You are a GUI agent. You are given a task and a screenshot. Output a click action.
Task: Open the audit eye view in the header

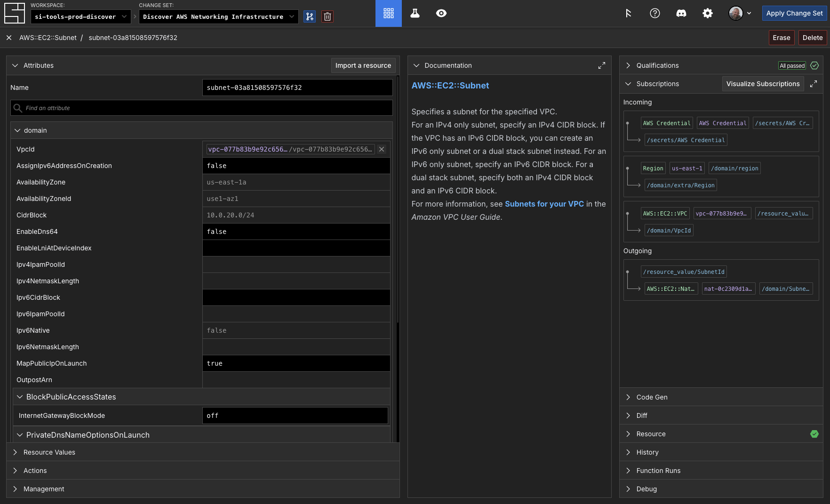(441, 13)
